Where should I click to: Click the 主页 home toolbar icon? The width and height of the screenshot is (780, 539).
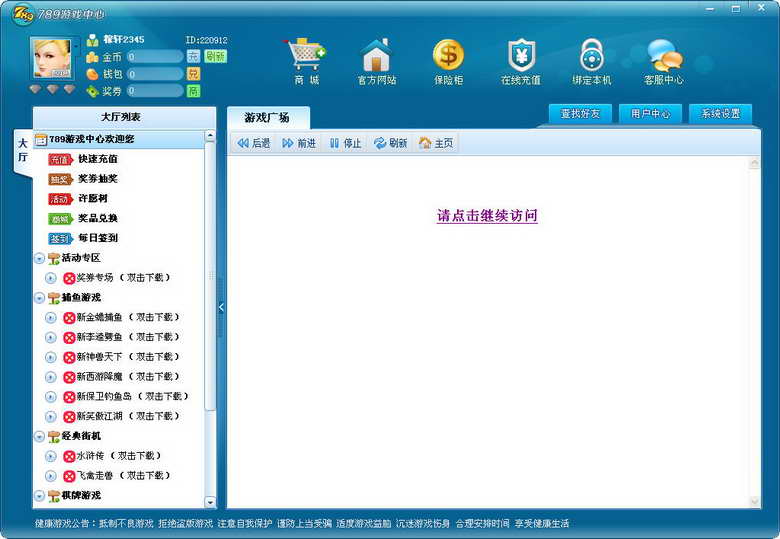(425, 143)
